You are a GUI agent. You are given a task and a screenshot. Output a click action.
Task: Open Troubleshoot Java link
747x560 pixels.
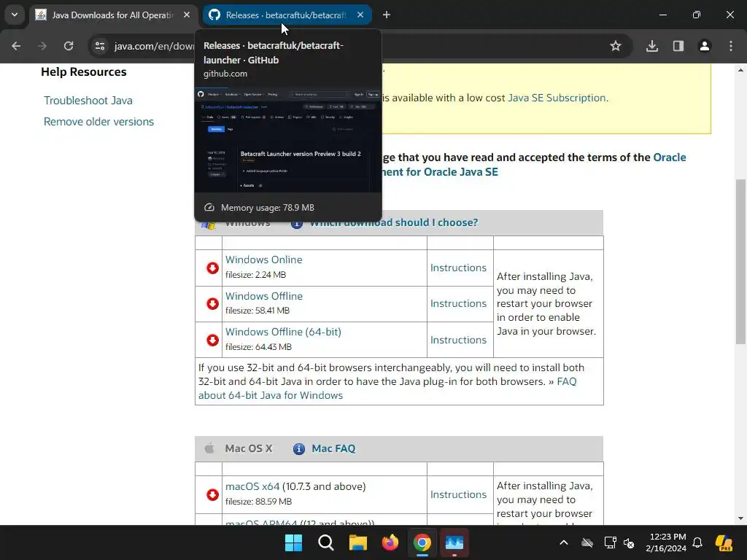pos(88,101)
